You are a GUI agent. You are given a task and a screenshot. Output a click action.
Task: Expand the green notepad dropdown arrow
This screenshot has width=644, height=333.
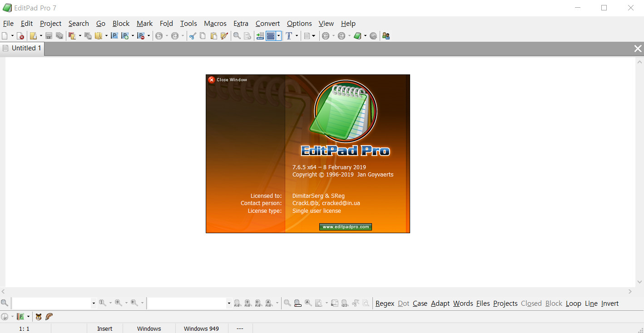[365, 36]
